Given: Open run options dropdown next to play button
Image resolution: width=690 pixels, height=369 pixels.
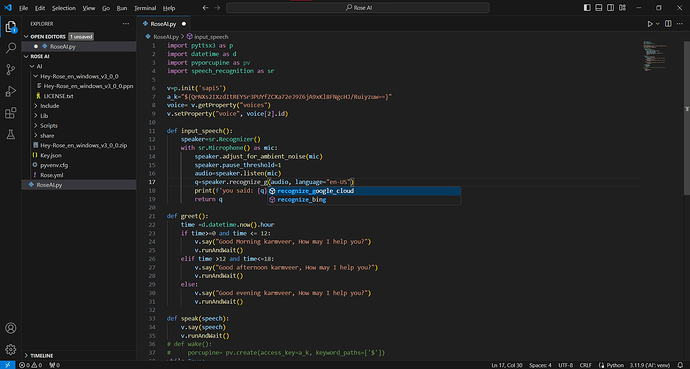Looking at the screenshot, I should (658, 24).
